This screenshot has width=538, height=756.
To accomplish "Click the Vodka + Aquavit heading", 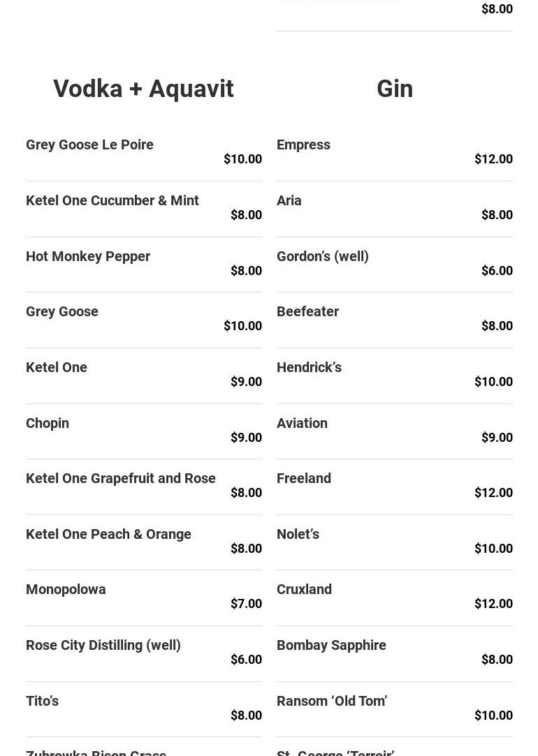I will click(143, 89).
